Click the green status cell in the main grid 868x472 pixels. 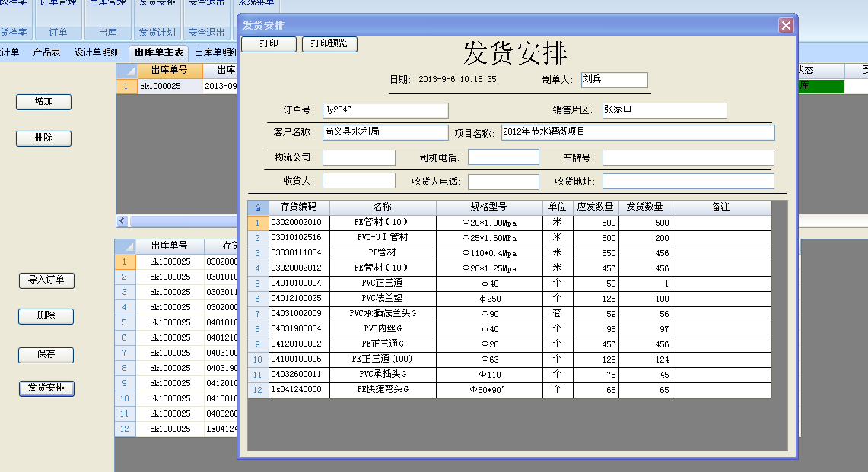[821, 87]
